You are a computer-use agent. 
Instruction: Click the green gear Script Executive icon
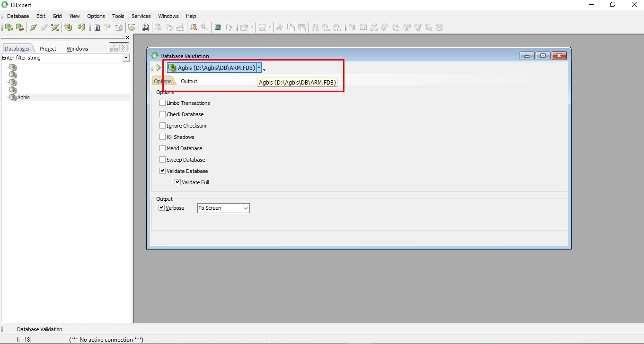[x=132, y=27]
